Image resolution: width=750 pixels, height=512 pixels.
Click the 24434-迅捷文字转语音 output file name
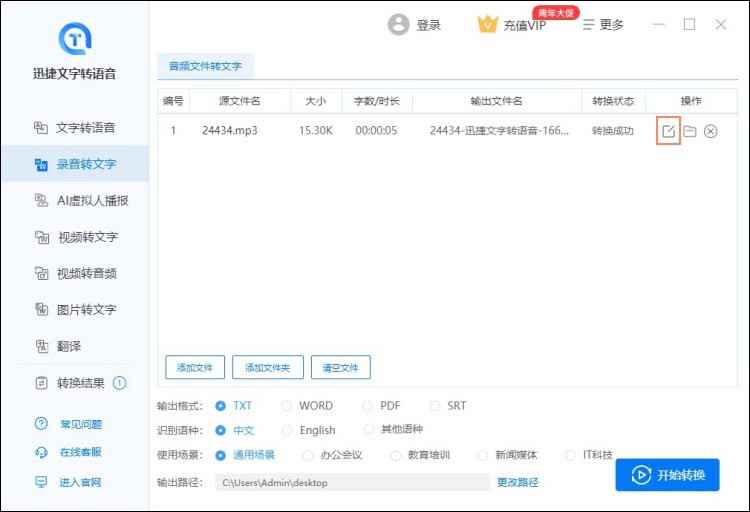[499, 131]
